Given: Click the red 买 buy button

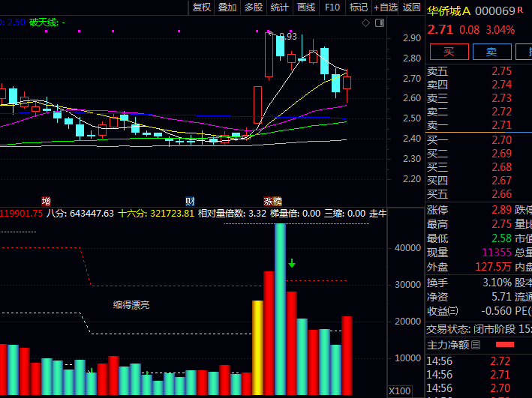Looking at the screenshot, I should pyautogui.click(x=449, y=52).
